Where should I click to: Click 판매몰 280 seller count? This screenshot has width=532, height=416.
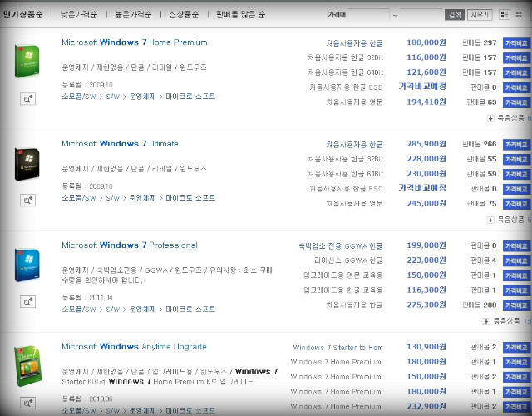click(x=480, y=305)
